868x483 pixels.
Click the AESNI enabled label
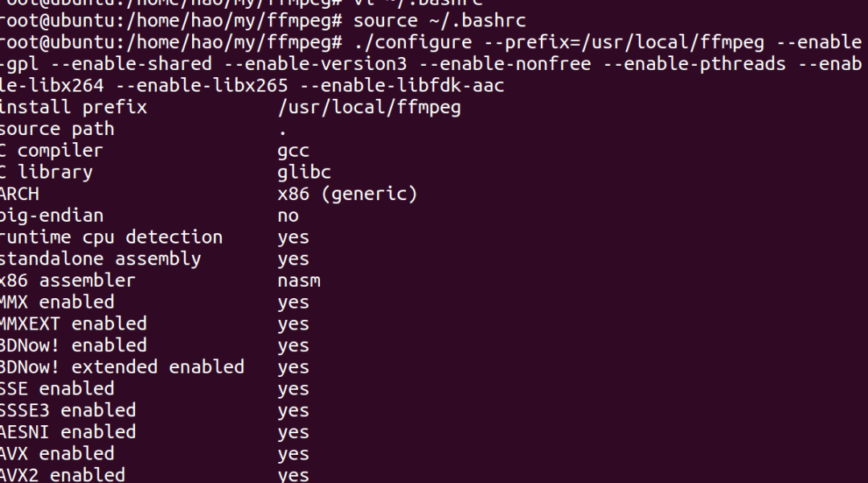pyautogui.click(x=68, y=432)
